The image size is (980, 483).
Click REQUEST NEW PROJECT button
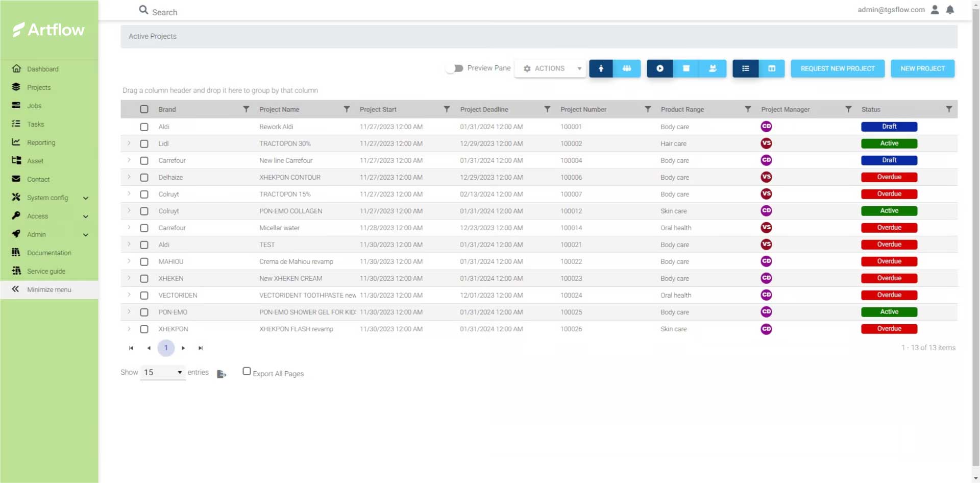click(x=837, y=68)
